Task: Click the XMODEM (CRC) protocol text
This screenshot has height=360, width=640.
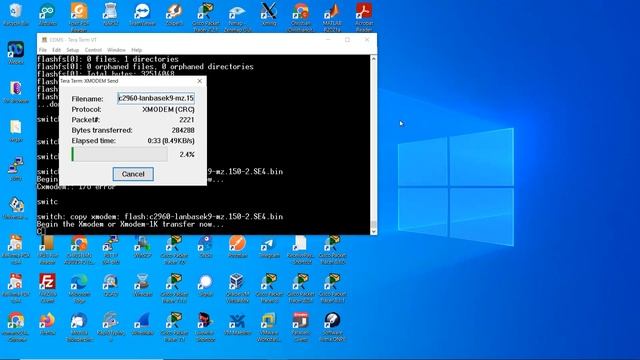Action: click(x=168, y=109)
